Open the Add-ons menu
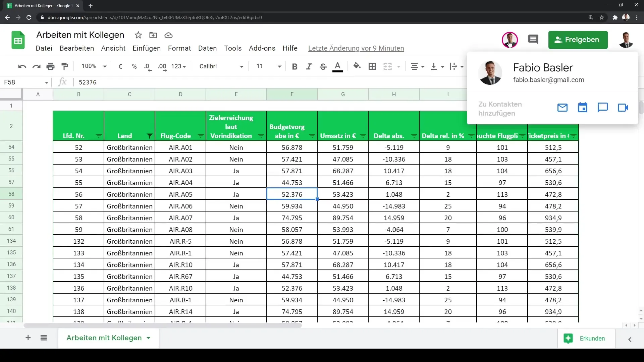Screen dimensions: 644x362 click(262, 48)
